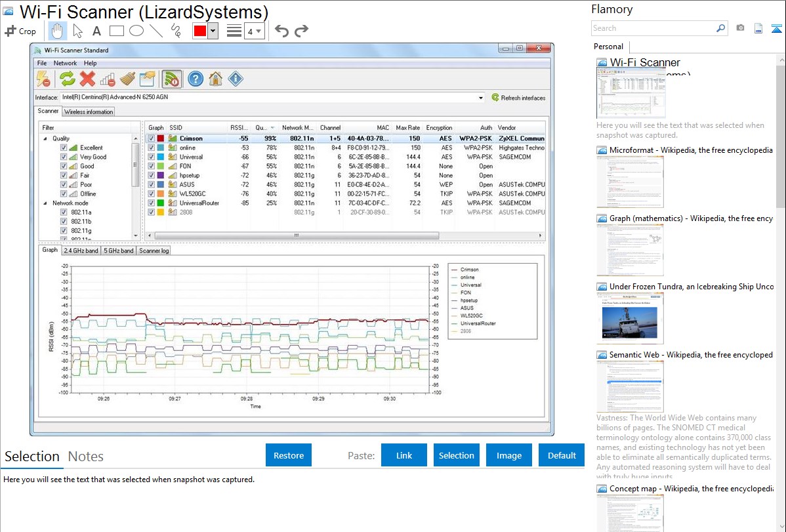Activate the hand pan tool
The width and height of the screenshot is (786, 532).
click(58, 31)
